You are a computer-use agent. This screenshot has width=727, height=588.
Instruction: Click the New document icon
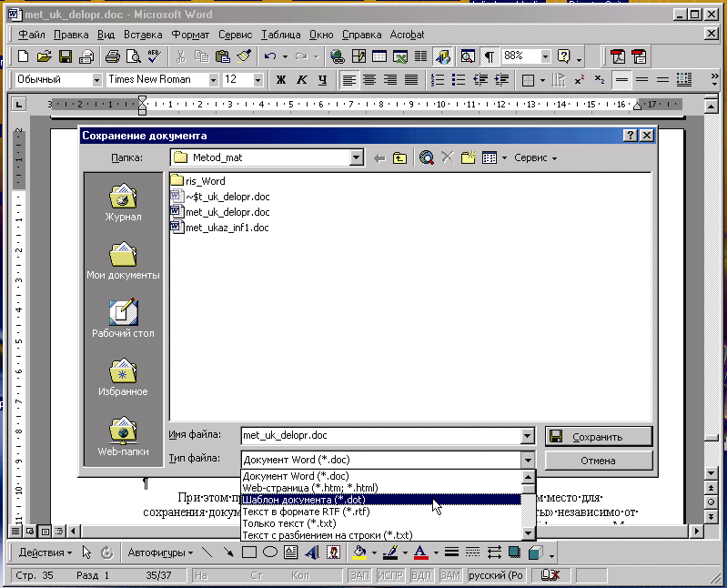tap(23, 56)
